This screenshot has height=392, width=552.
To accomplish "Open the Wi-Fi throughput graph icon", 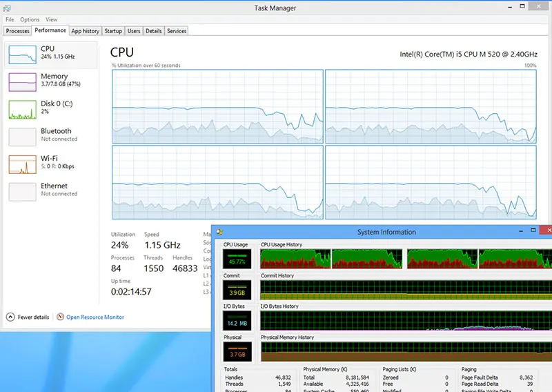I will pyautogui.click(x=22, y=164).
